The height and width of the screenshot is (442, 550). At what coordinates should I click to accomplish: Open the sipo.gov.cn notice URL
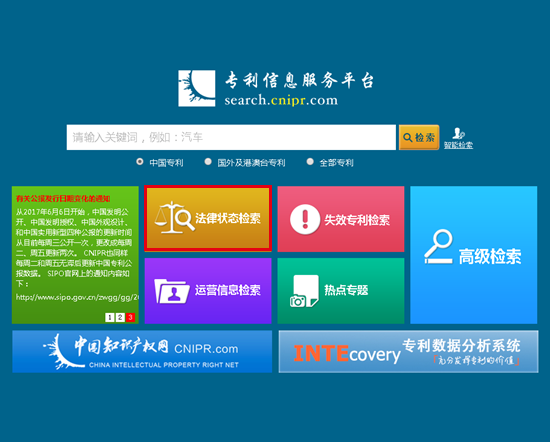pos(77,297)
